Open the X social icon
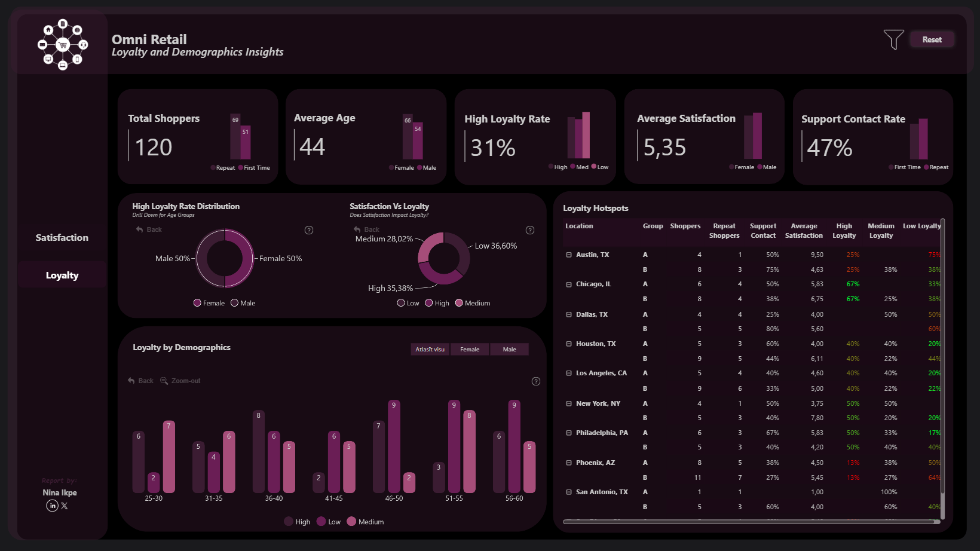This screenshot has height=551, width=980. click(65, 506)
